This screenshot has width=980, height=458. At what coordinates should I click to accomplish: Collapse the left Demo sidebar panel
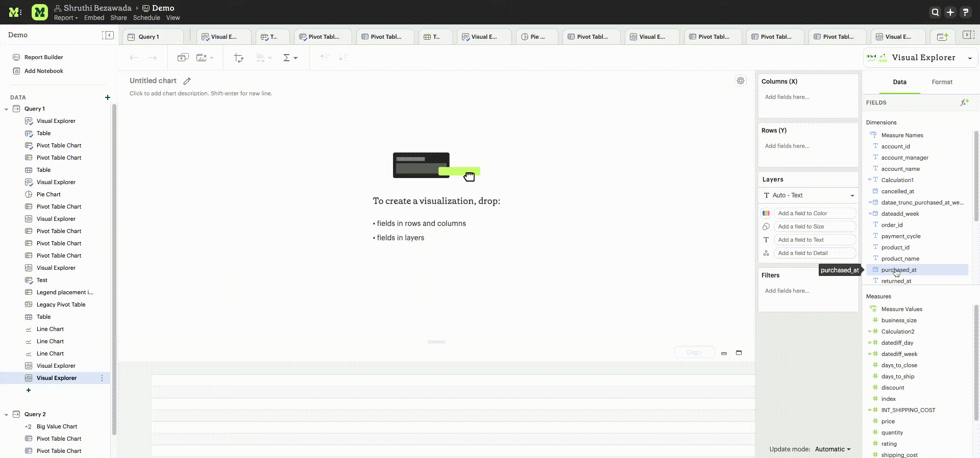(x=108, y=35)
